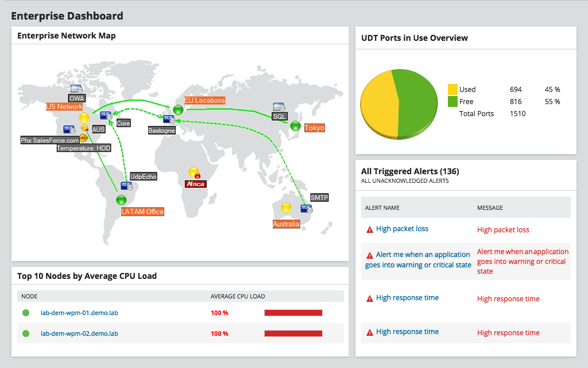Viewport: 588px width, 368px height.
Task: Click the ALERT NAME column header
Action: click(384, 208)
